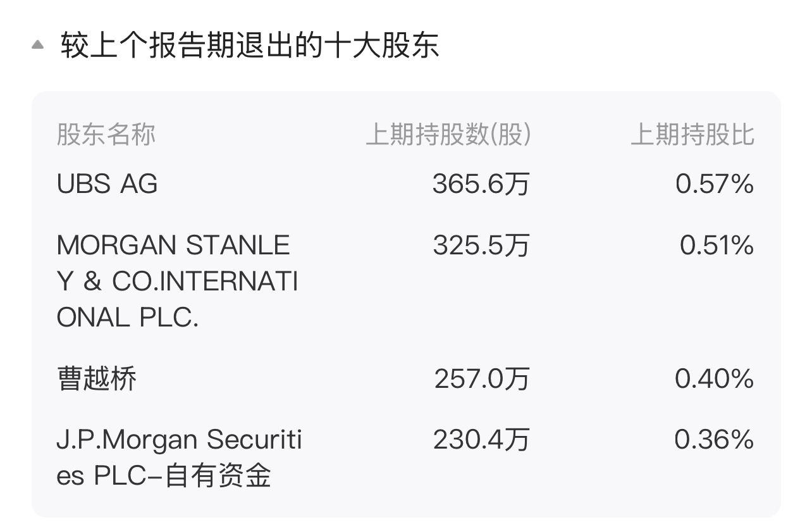The image size is (812, 522).
Task: Select the 257.0万 shares value
Action: pyautogui.click(x=481, y=379)
